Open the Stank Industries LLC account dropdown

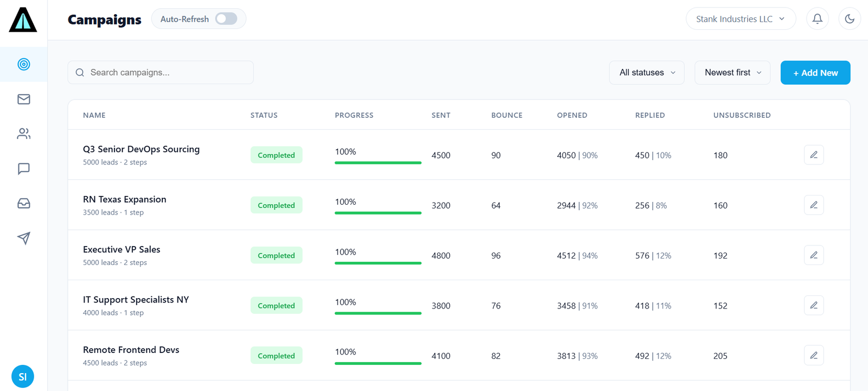pos(741,19)
